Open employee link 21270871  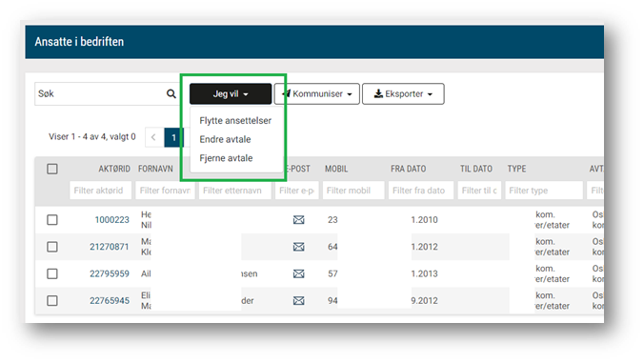(x=110, y=247)
